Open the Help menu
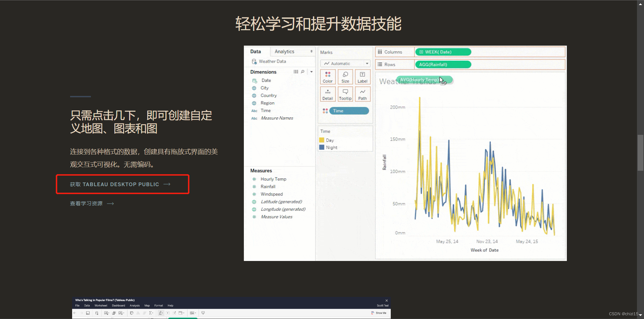This screenshot has width=644, height=319. coord(170,306)
